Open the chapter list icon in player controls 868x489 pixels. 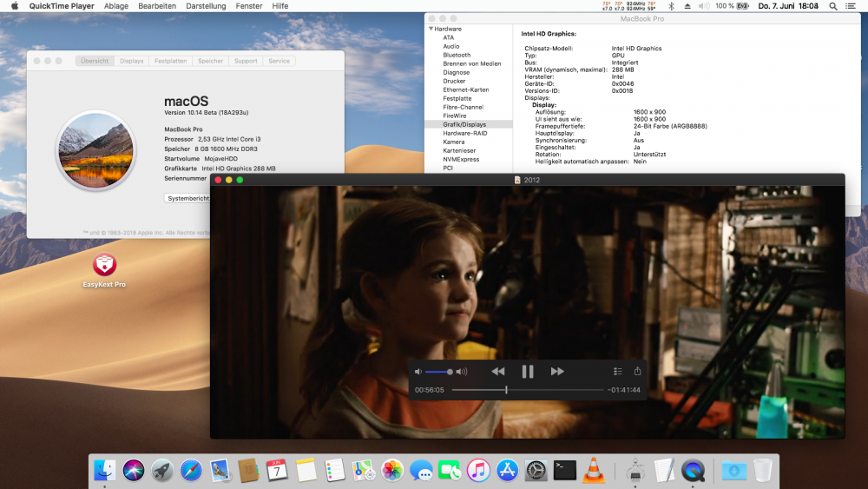pyautogui.click(x=618, y=372)
